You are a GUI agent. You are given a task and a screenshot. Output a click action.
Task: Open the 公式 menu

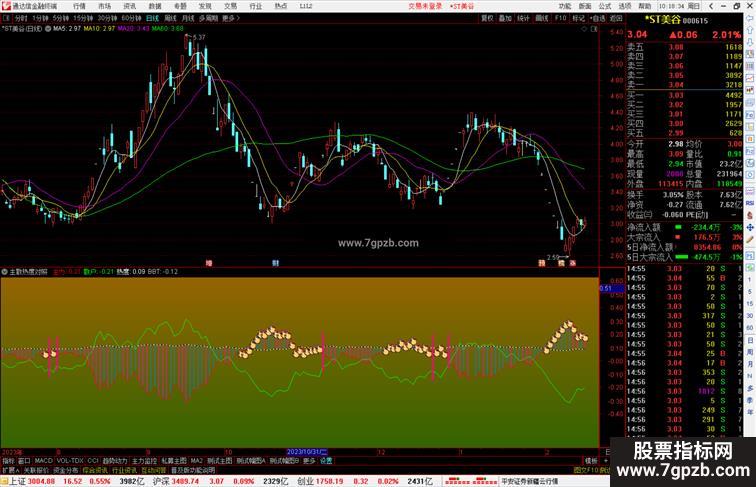click(605, 6)
